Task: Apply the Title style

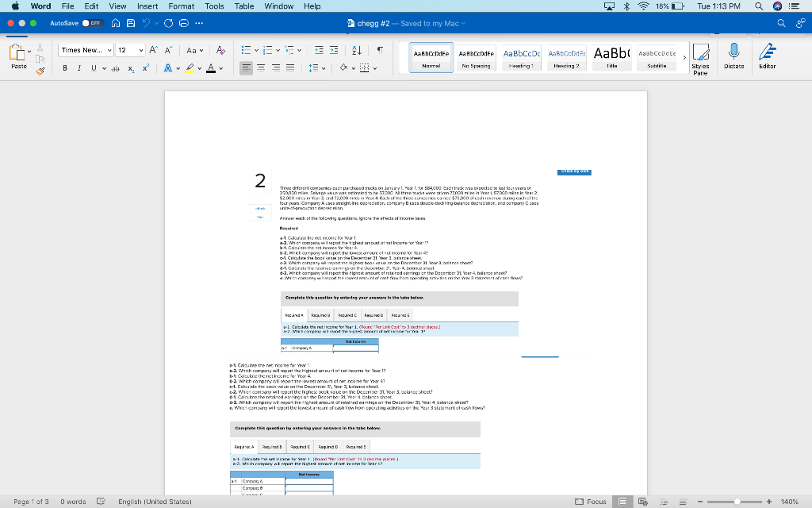Action: coord(611,57)
